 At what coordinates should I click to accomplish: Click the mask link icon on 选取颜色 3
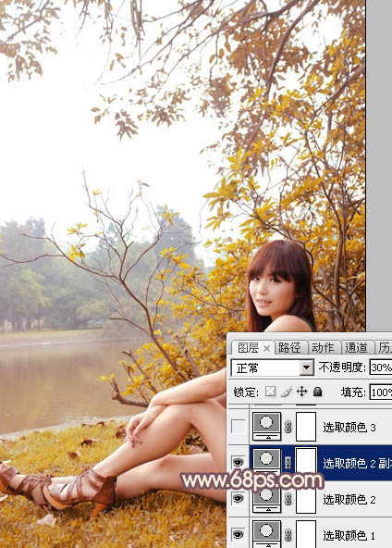pos(288,427)
